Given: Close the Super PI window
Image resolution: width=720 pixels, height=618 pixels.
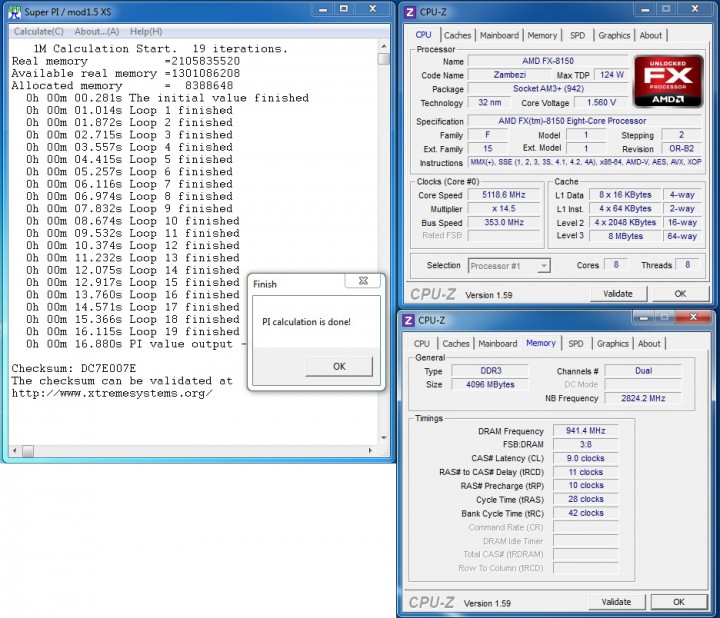Looking at the screenshot, I should [372, 9].
